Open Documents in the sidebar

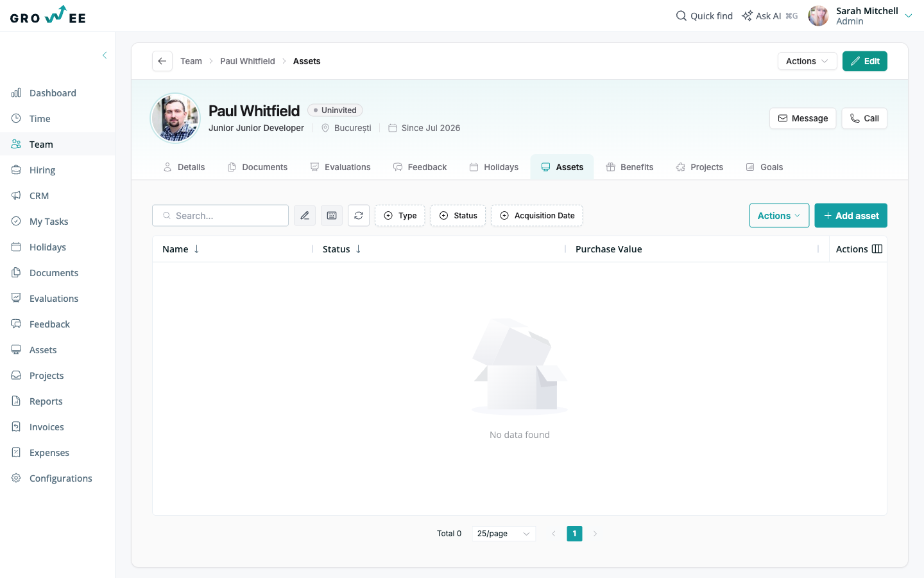(x=57, y=273)
